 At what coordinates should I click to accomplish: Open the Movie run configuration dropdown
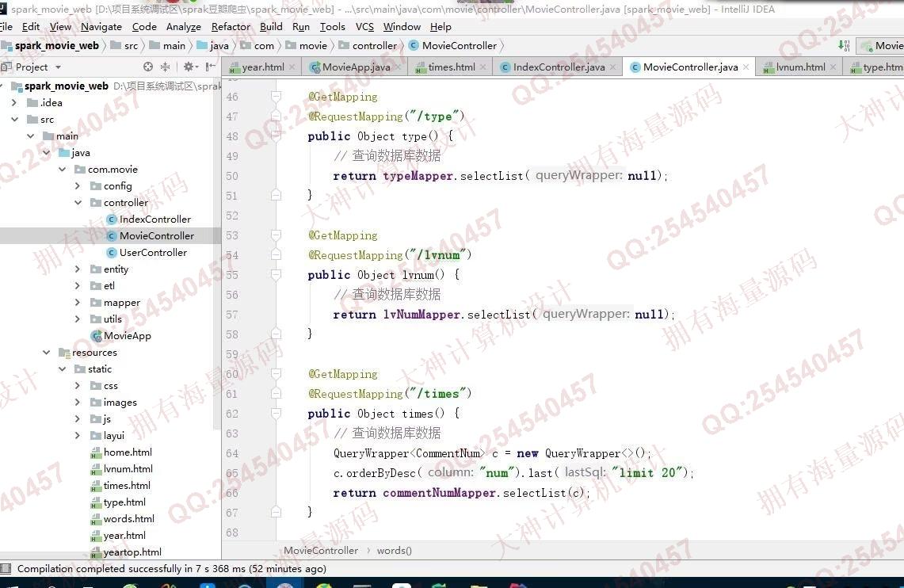coord(879,45)
